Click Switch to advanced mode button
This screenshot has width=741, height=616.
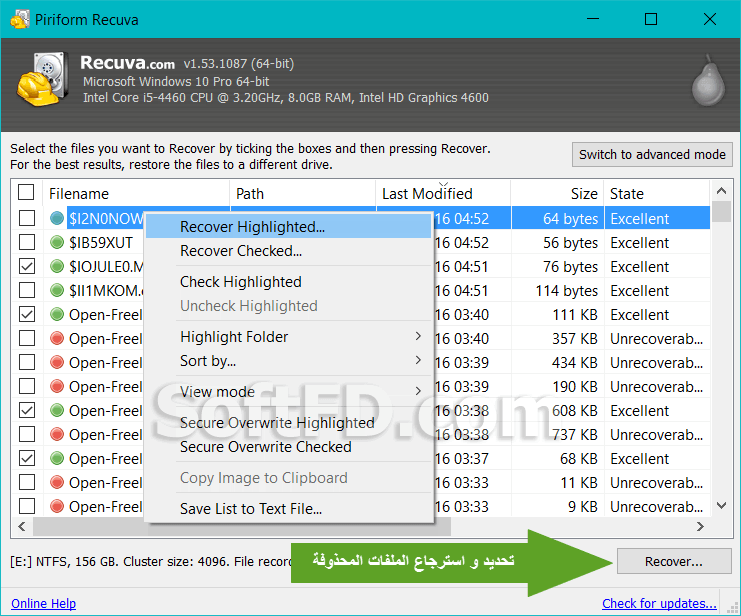652,154
